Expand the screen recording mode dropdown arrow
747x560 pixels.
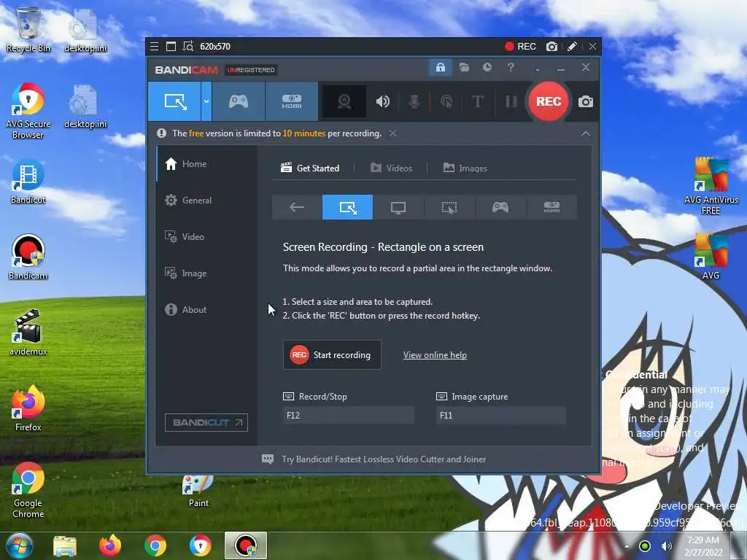tap(206, 101)
